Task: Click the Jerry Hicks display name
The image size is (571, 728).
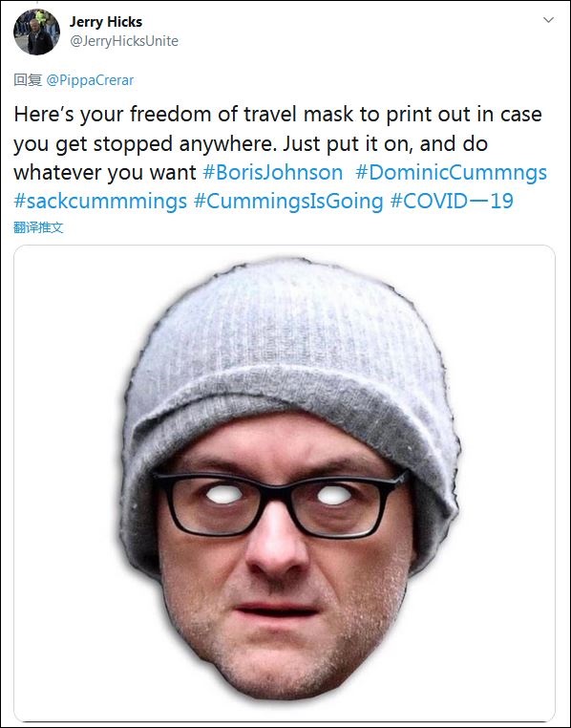Action: [106, 22]
